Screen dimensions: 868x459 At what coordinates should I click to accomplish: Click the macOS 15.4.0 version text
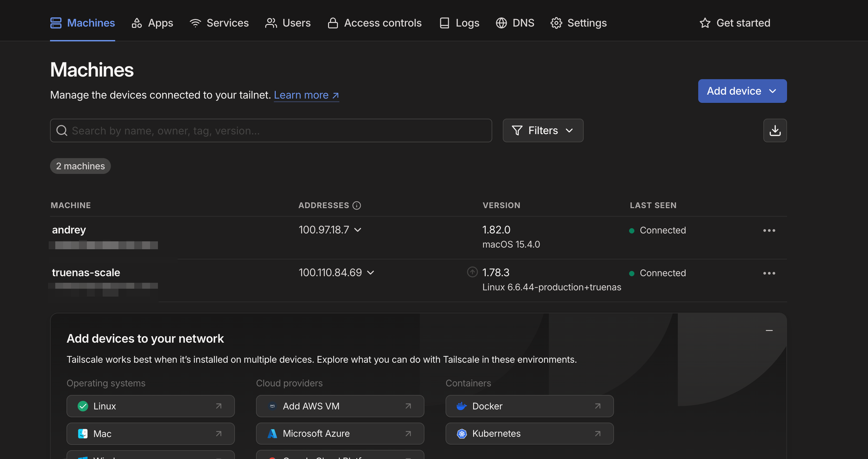(511, 245)
